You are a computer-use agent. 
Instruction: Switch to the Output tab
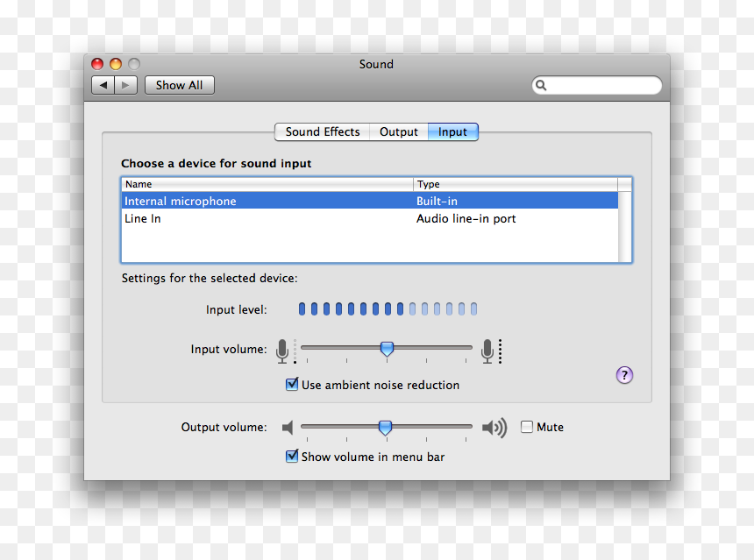[x=399, y=131]
